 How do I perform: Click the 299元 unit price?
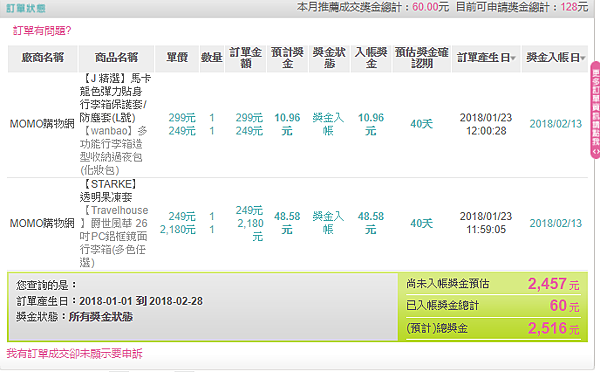click(182, 117)
